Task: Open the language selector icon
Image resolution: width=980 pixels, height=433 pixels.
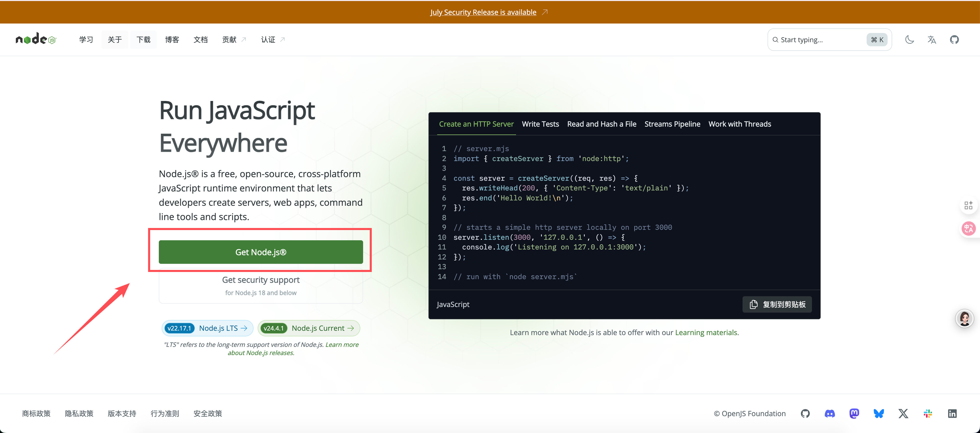Action: (x=932, y=40)
